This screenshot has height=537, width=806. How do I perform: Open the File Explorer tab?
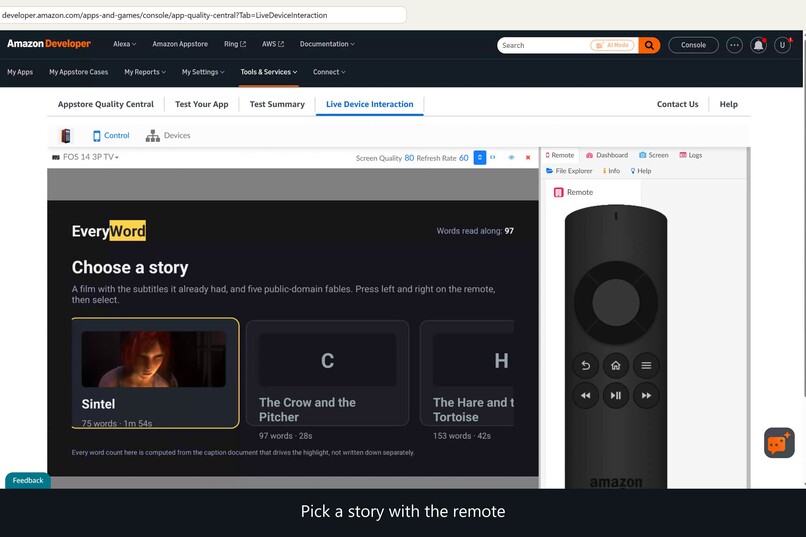point(569,171)
